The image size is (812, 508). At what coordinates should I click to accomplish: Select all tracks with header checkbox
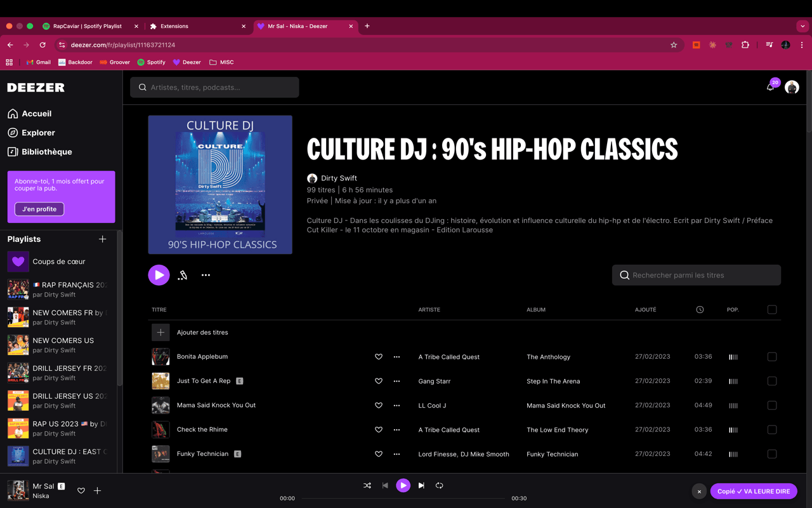pos(772,310)
